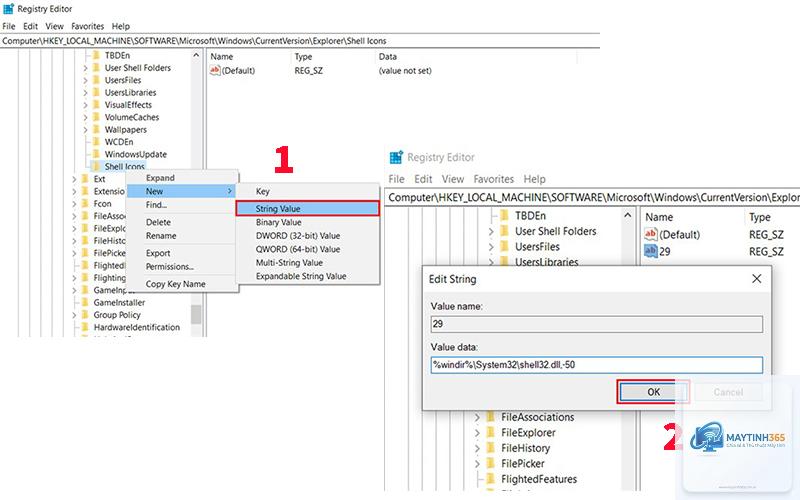
Task: Select Find... in the context menu
Action: pos(182,205)
